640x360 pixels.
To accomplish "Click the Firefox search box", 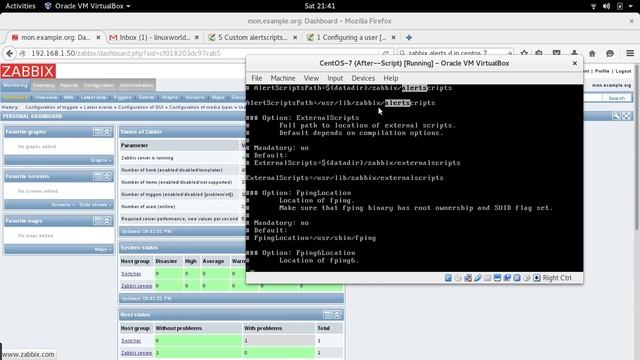I will [455, 53].
